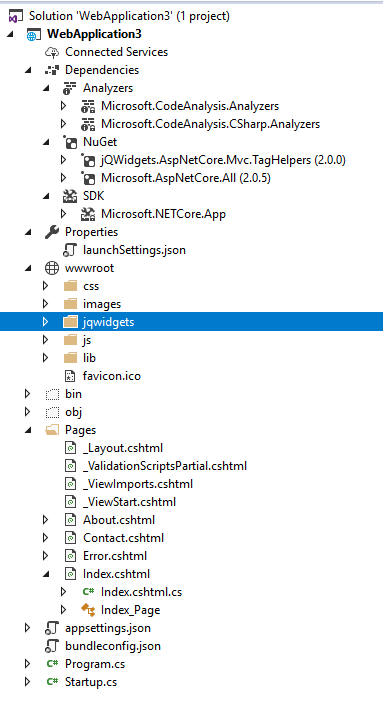This screenshot has height=722, width=383.
Task: Click the NuGet package icon
Action: [70, 142]
